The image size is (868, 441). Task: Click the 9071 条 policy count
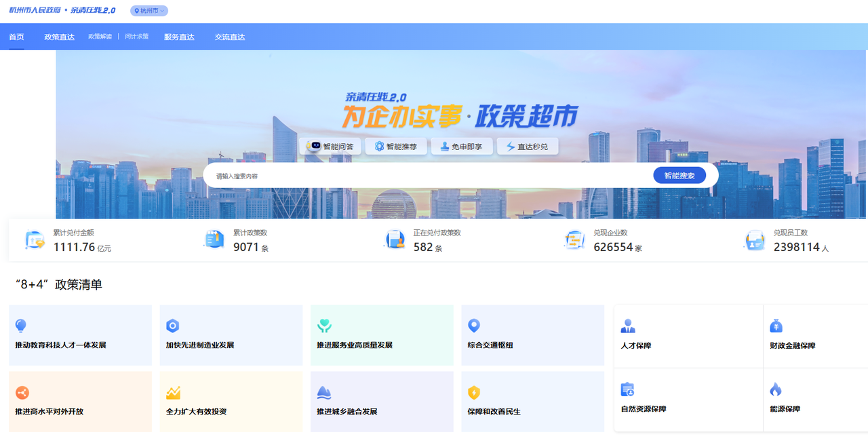251,248
